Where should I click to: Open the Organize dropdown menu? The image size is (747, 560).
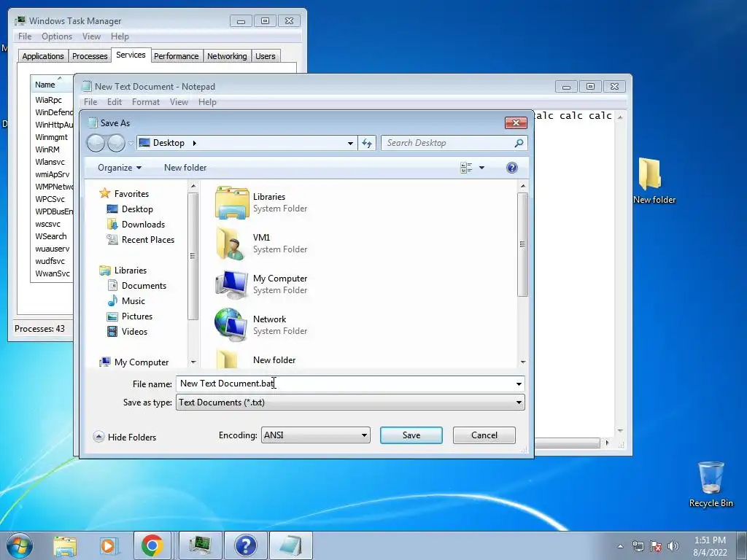pos(119,168)
